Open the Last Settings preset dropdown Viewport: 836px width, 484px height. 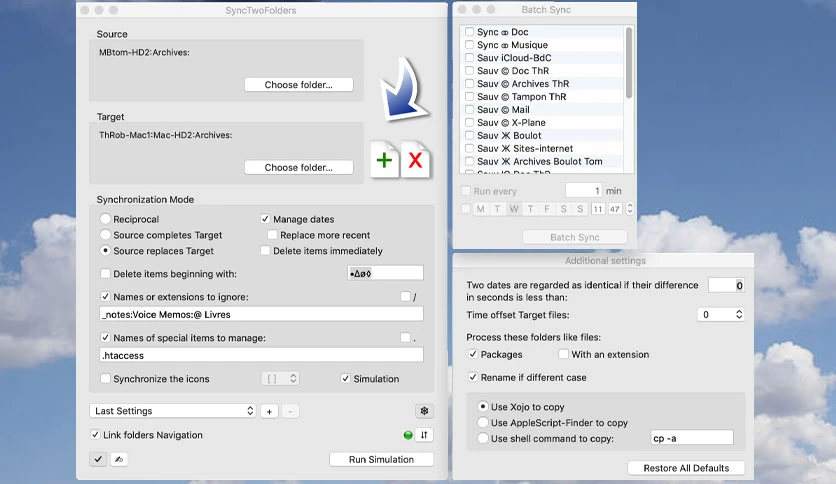pyautogui.click(x=173, y=411)
